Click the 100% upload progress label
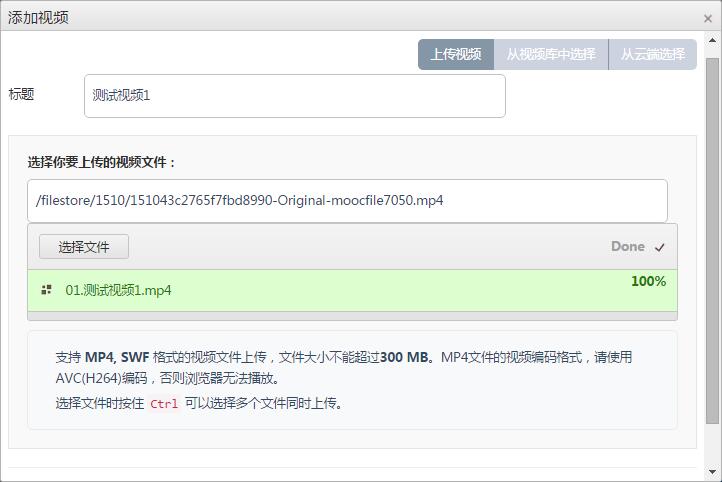This screenshot has height=482, width=722. click(648, 282)
